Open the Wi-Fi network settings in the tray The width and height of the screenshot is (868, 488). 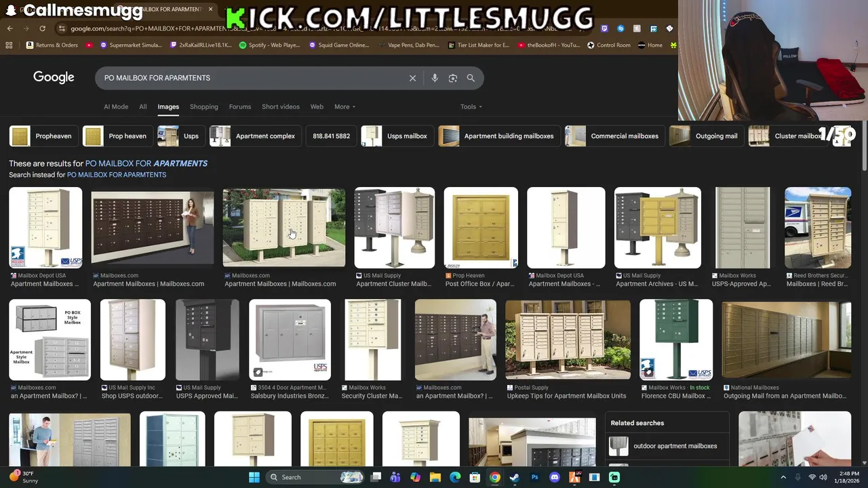click(x=812, y=477)
